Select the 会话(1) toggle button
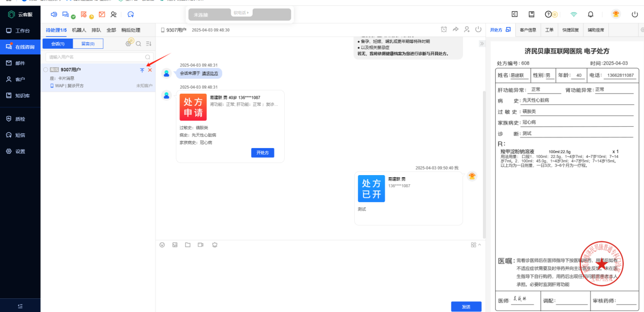Viewport: 644px width, 312px height. point(58,44)
